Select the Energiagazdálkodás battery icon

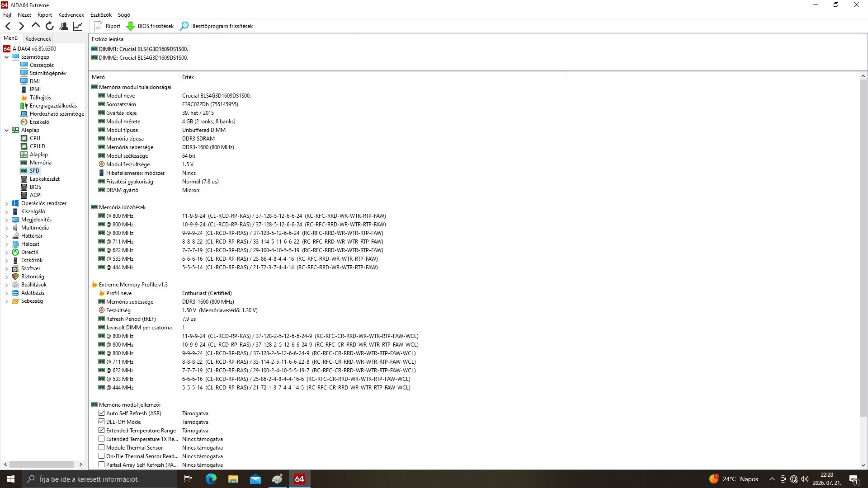coord(24,106)
